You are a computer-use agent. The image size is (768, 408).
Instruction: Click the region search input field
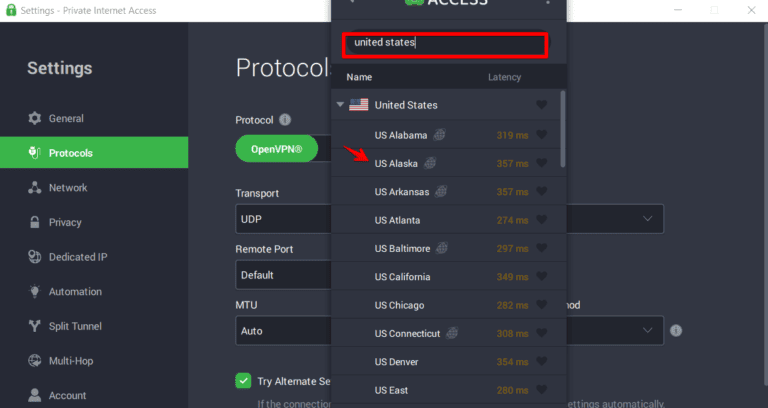point(445,44)
